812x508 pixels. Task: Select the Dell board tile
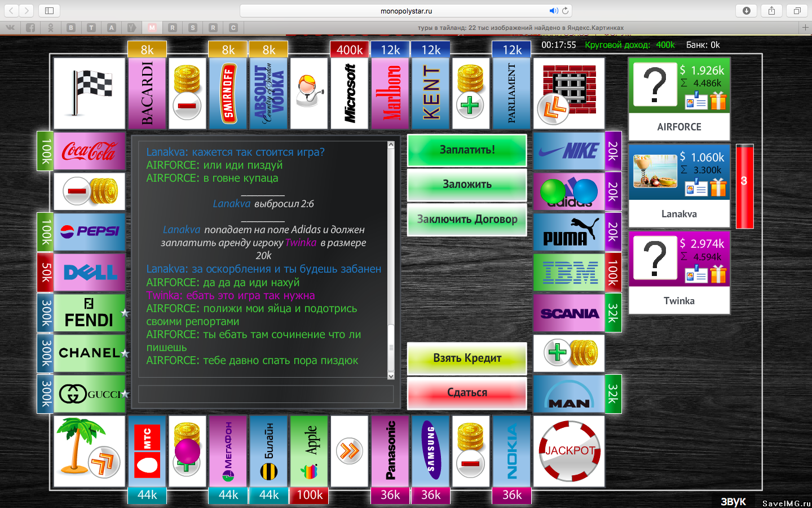[90, 273]
